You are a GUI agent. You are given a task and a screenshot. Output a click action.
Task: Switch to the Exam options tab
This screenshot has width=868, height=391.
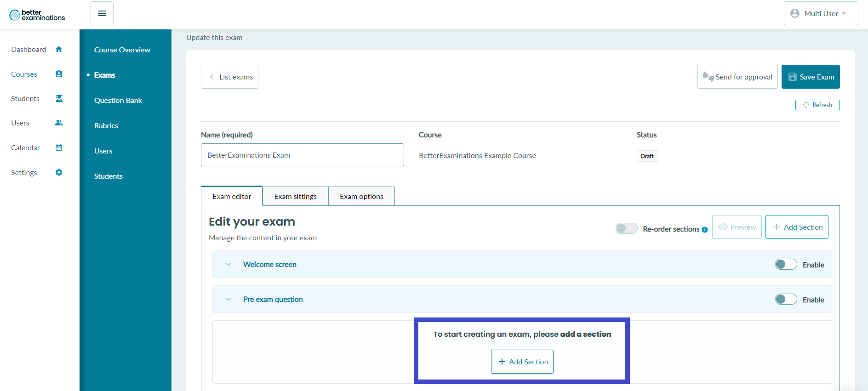[x=361, y=196]
